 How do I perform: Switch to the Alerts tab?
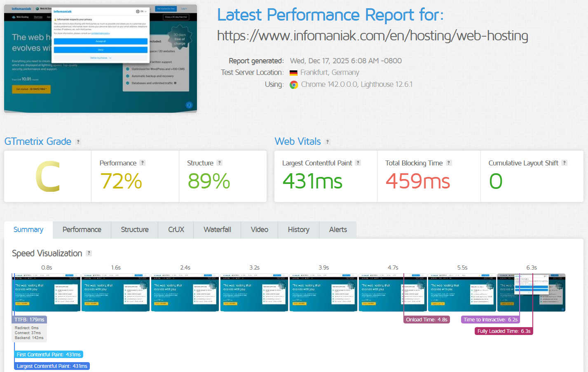338,230
